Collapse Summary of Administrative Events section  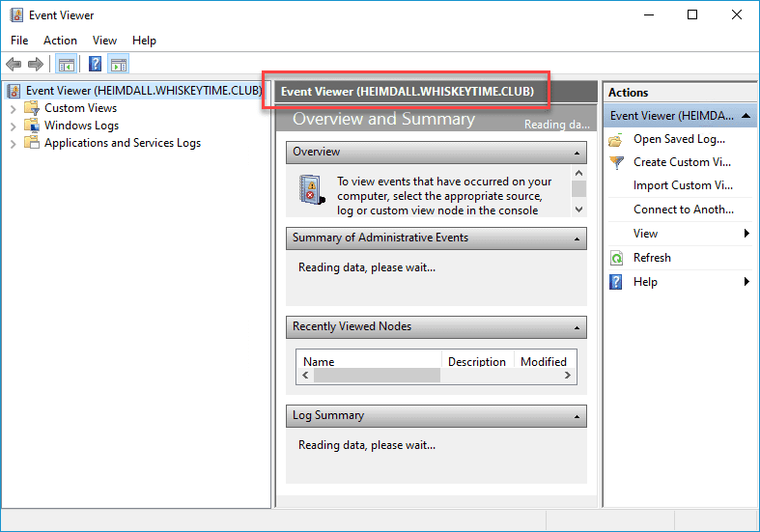tap(577, 238)
